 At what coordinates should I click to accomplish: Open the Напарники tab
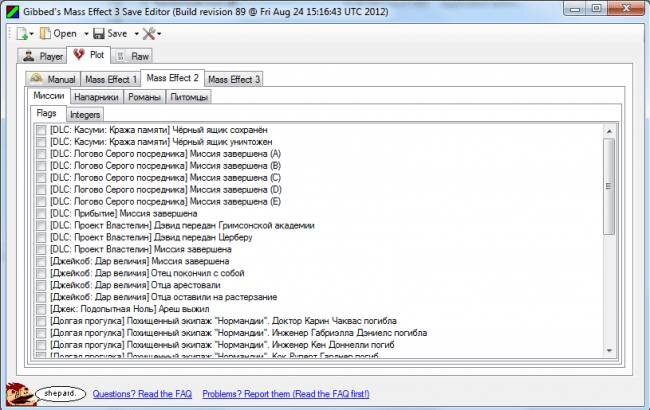coord(96,97)
